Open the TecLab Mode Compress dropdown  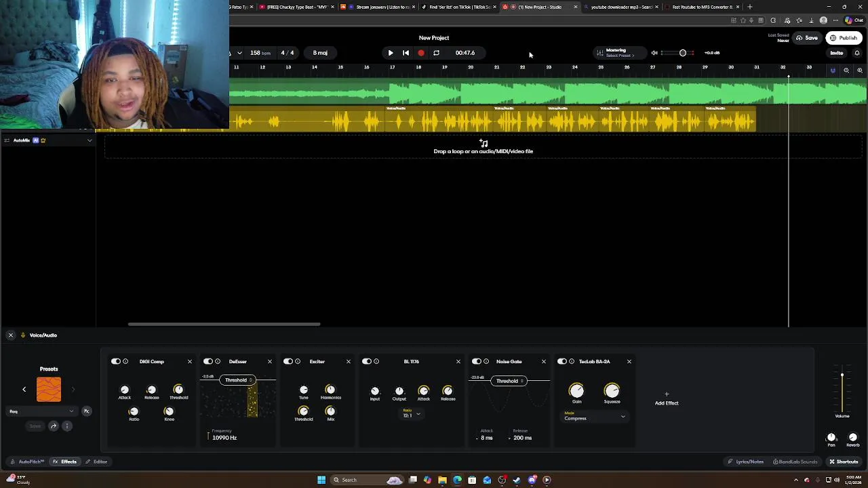(595, 417)
